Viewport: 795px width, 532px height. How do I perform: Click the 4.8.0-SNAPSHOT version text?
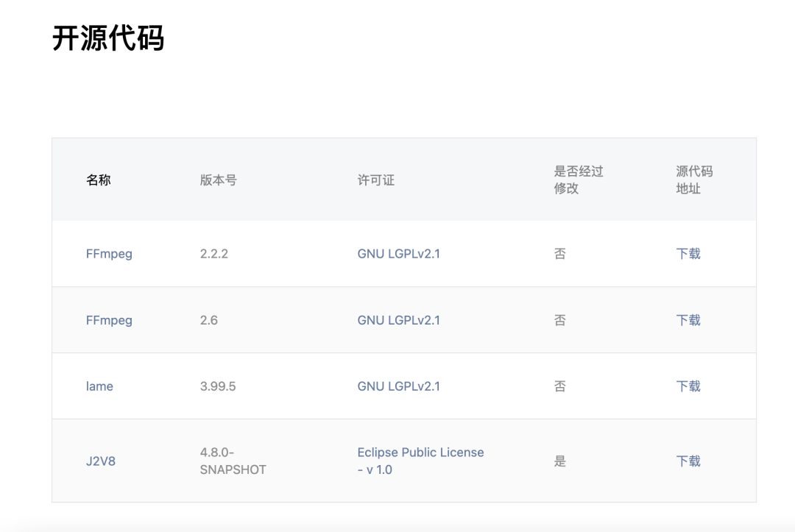pyautogui.click(x=233, y=461)
